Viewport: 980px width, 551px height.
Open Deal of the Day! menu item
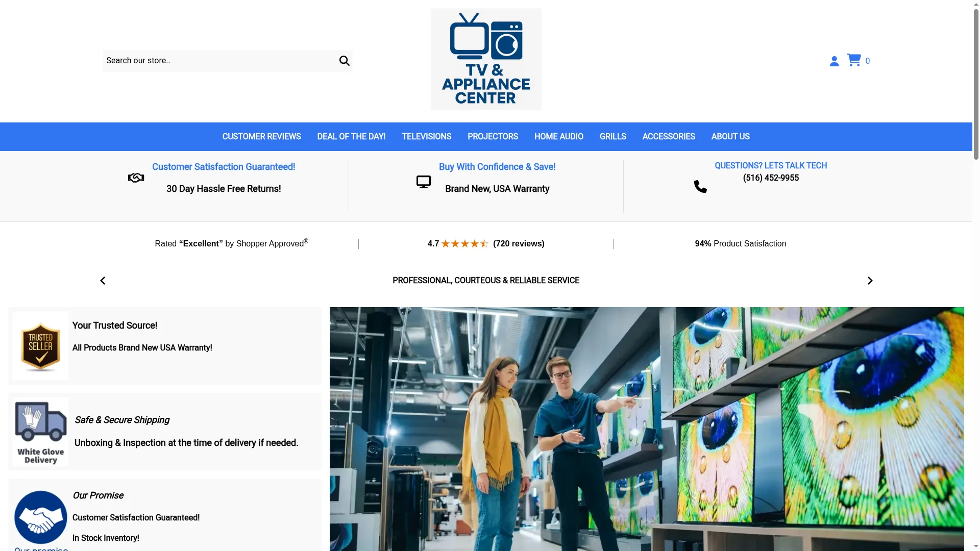(x=351, y=137)
